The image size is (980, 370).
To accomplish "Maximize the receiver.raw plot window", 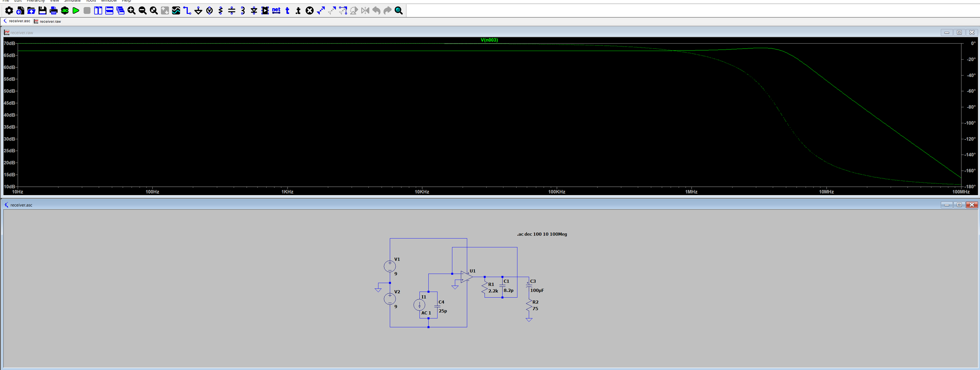I will [959, 32].
